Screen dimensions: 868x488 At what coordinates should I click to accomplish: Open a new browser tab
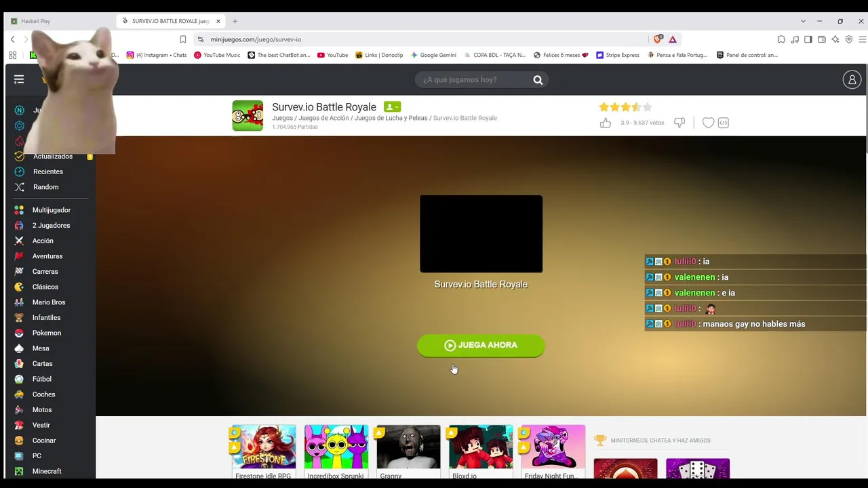(x=235, y=21)
